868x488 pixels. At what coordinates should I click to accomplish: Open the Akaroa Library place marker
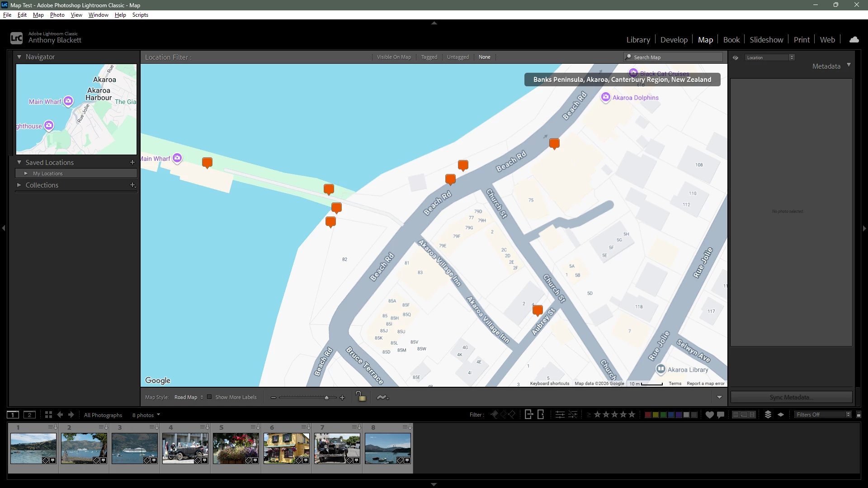[x=660, y=369]
